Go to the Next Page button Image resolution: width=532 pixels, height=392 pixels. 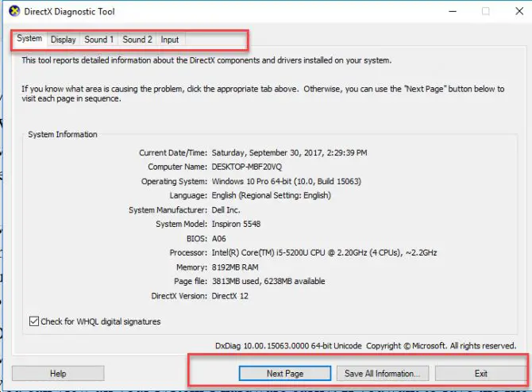coord(285,373)
